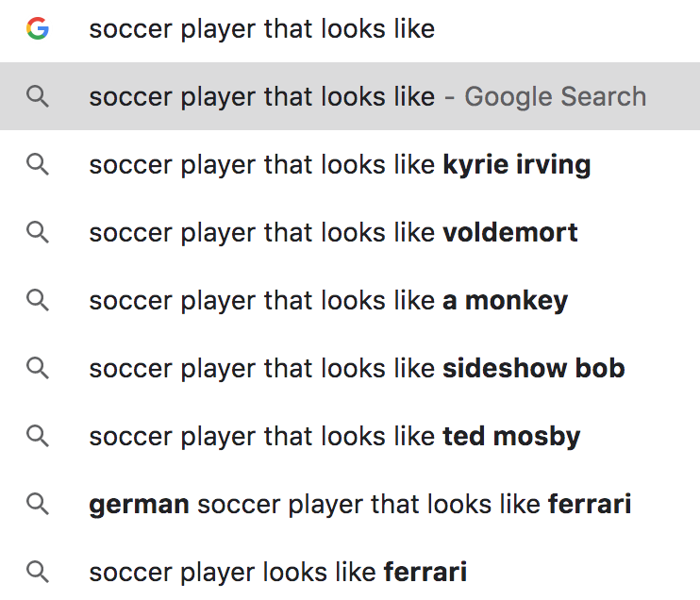The width and height of the screenshot is (700, 600).
Task: Click magnifier icon beside a monkey suggestion
Action: [38, 300]
